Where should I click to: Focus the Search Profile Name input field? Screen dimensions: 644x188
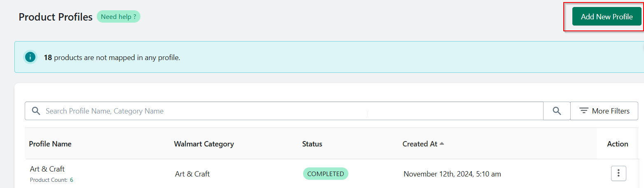coord(284,111)
